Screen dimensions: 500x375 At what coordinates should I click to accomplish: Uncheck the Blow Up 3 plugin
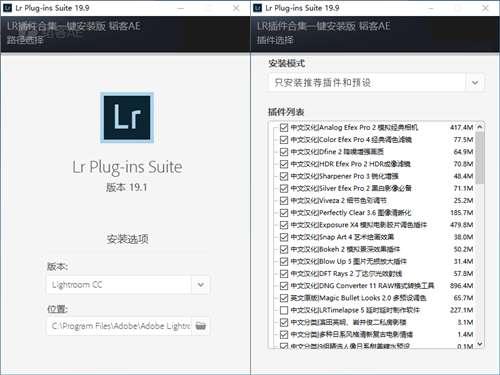(x=284, y=261)
